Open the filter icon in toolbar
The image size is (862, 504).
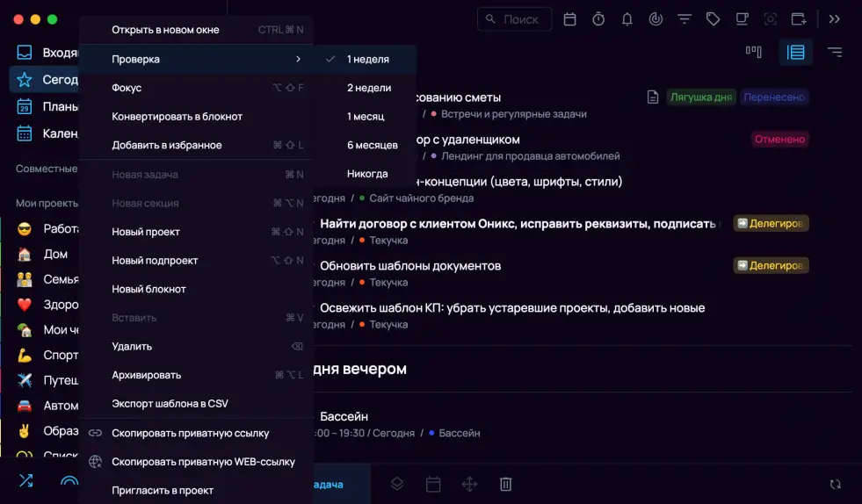coord(685,18)
